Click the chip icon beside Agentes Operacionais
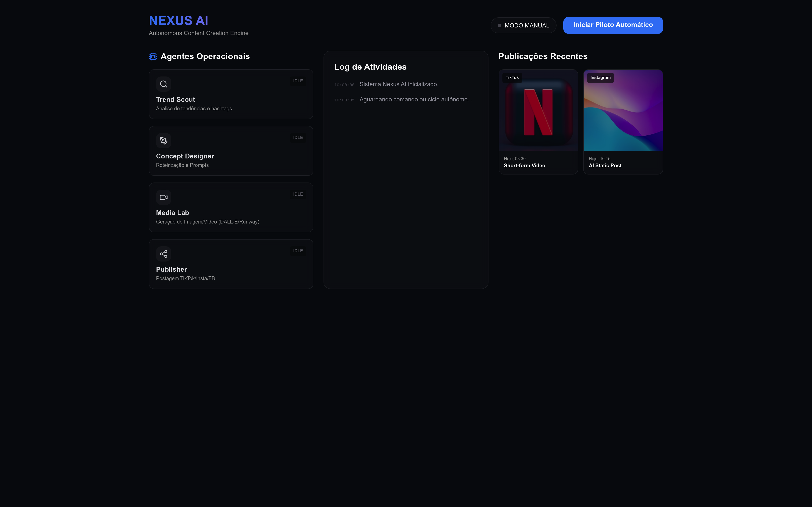 pos(153,57)
